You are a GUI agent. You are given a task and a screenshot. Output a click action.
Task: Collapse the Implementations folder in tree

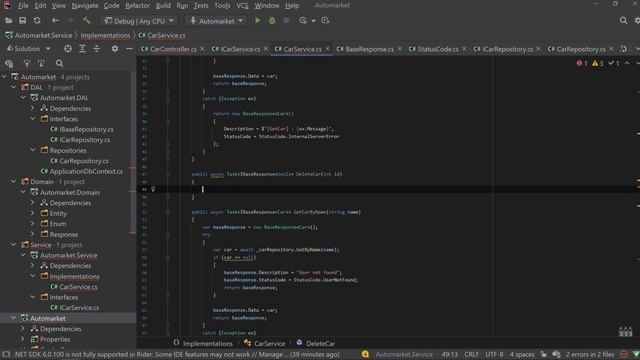(33, 276)
